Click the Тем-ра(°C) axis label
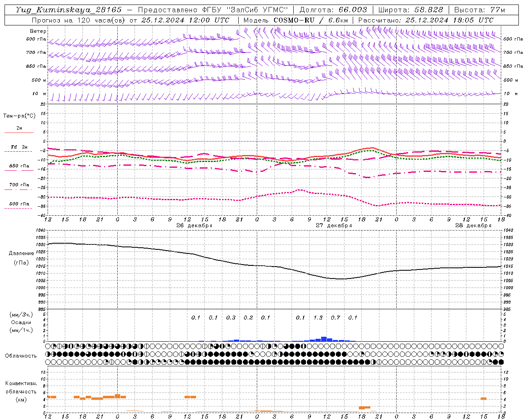525x420 pixels. tap(19, 116)
